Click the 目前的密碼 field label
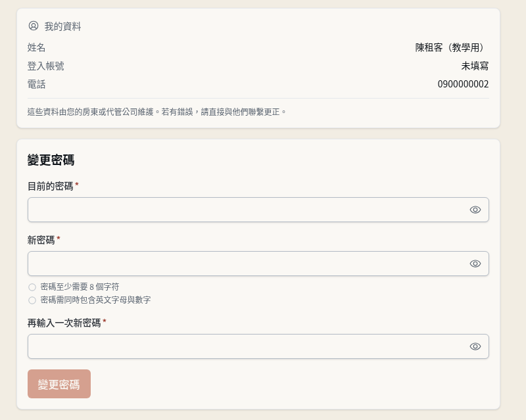 point(51,186)
